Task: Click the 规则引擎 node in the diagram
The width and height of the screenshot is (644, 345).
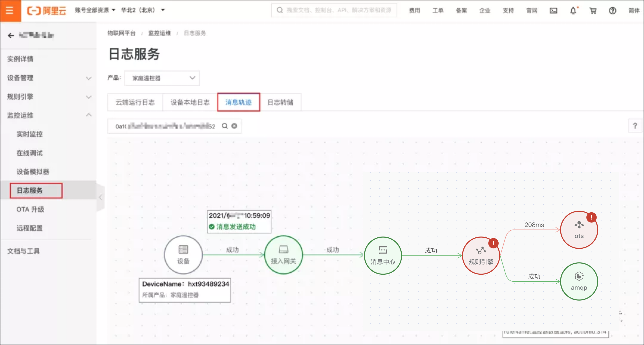Action: coord(481,256)
